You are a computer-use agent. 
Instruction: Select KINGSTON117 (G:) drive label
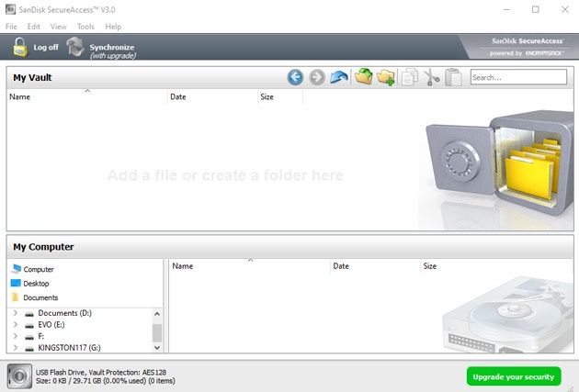pos(70,348)
